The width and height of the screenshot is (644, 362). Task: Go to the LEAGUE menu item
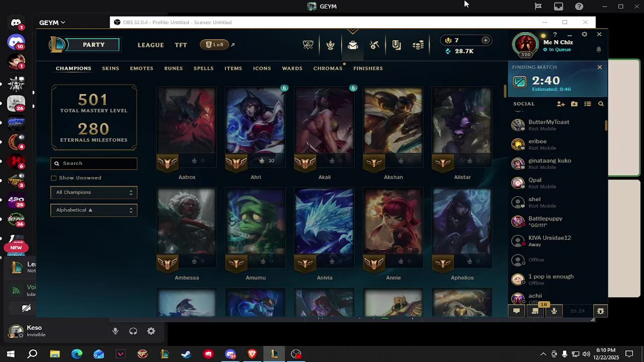point(151,45)
